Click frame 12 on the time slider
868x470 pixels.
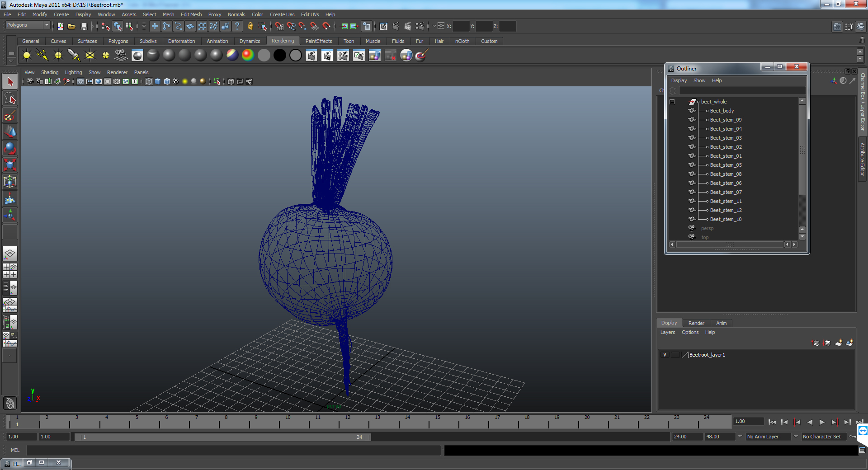tap(348, 422)
